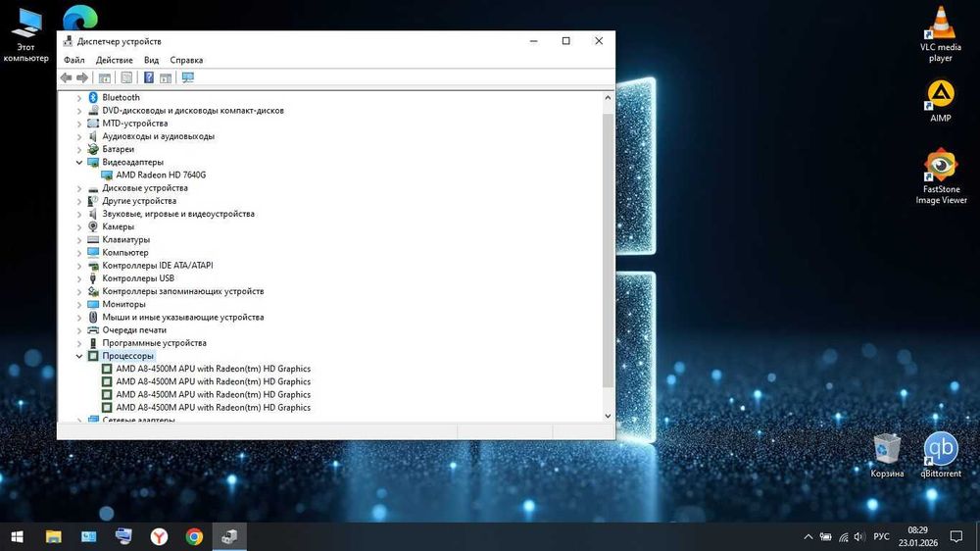Select the last AMD A8-4500M APU entry

(213, 407)
